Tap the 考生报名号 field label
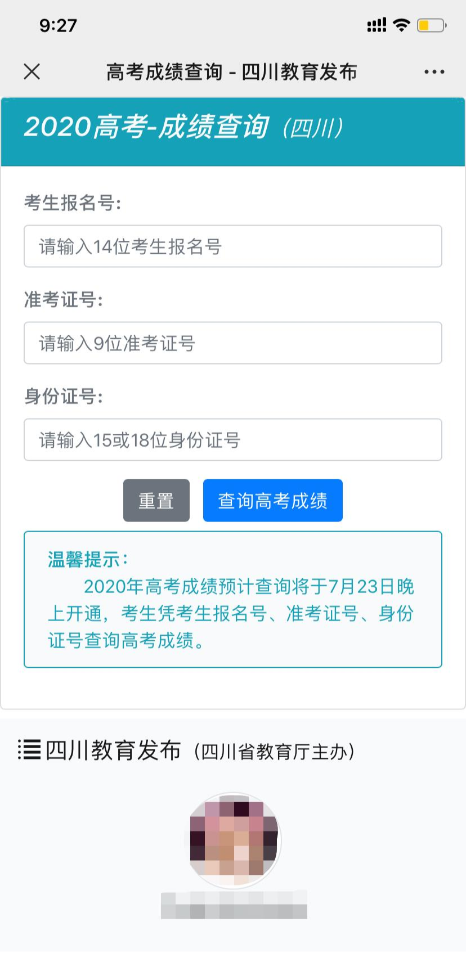This screenshot has width=466, height=980. pos(73,203)
